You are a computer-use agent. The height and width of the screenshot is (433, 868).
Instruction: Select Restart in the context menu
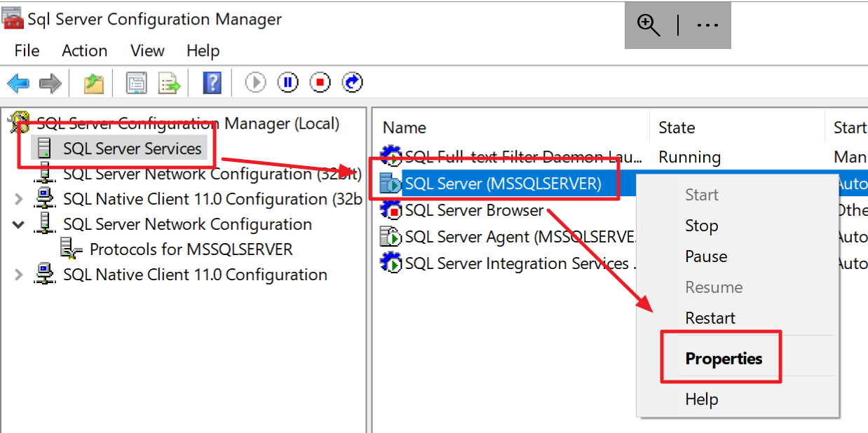click(710, 317)
